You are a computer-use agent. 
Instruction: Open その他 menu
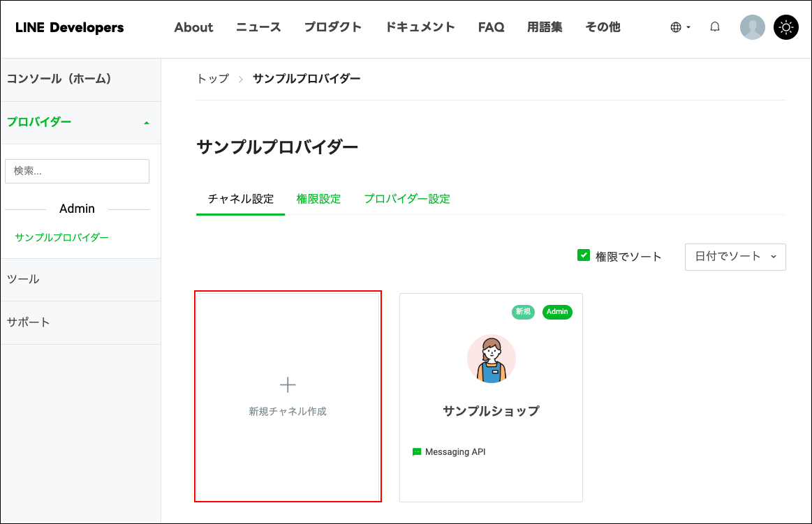point(603,27)
